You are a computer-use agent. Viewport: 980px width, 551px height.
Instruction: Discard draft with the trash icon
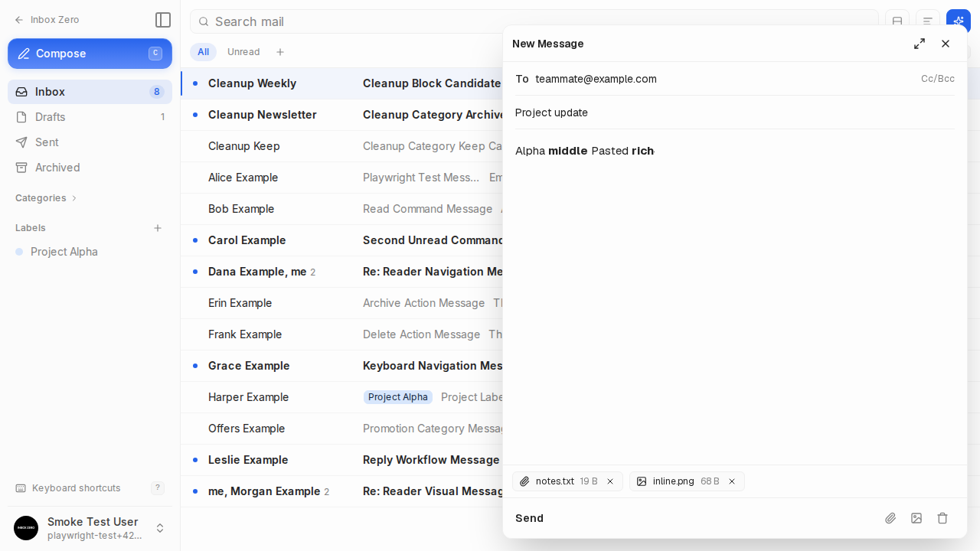tap(942, 518)
